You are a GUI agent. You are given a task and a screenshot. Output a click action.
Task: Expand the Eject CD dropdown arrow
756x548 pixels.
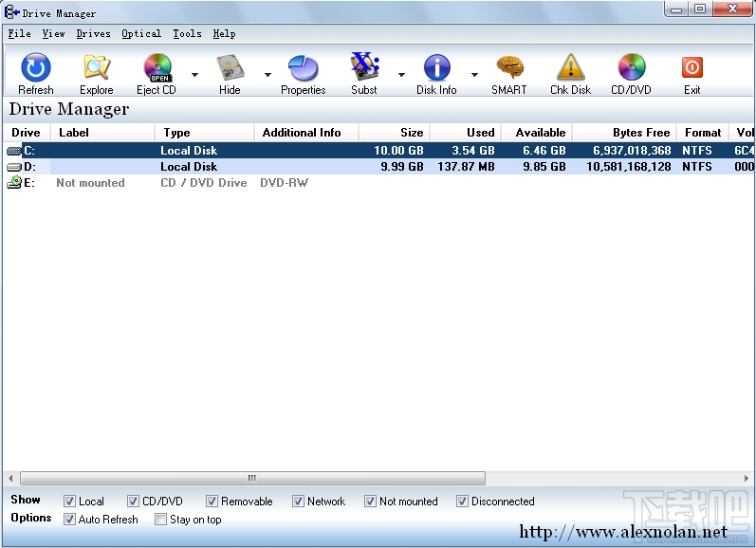(194, 75)
